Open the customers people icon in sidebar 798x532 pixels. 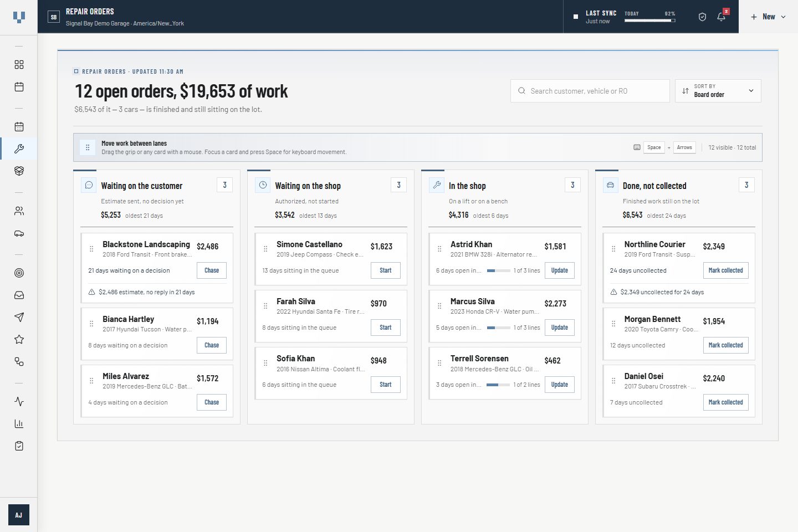coord(19,211)
